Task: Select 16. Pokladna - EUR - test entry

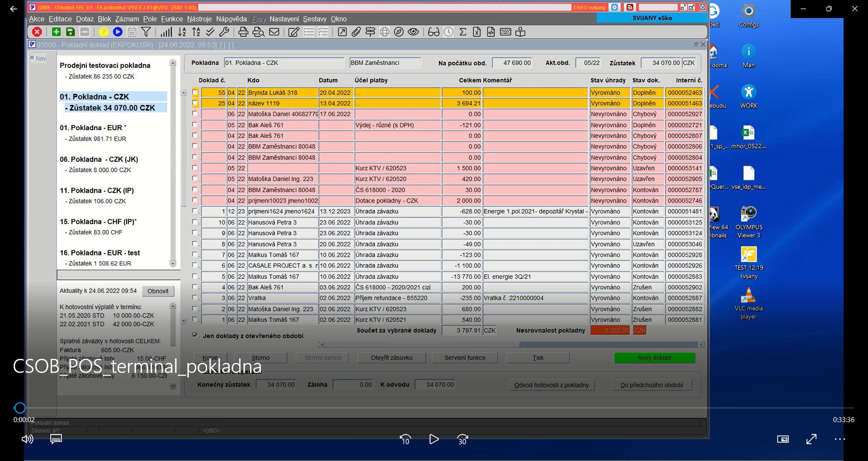Action: point(100,253)
